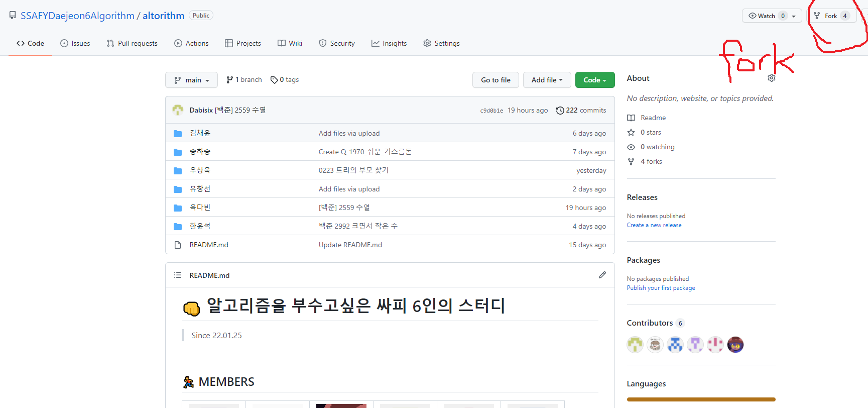868x408 pixels.
Task: View the 222 commits history link
Action: 581,110
